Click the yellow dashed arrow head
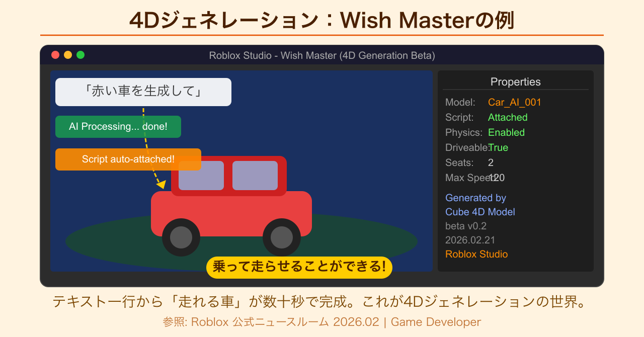This screenshot has height=337, width=644. (x=161, y=185)
